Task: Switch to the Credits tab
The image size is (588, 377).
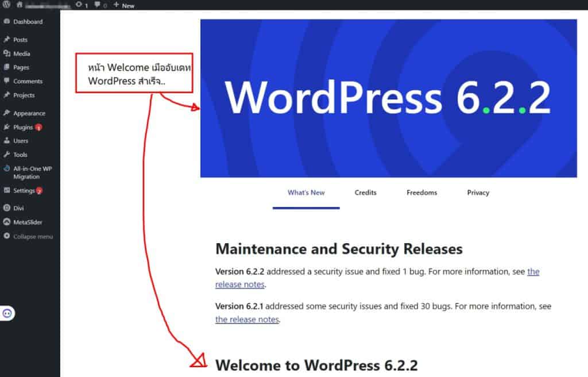Action: point(366,193)
